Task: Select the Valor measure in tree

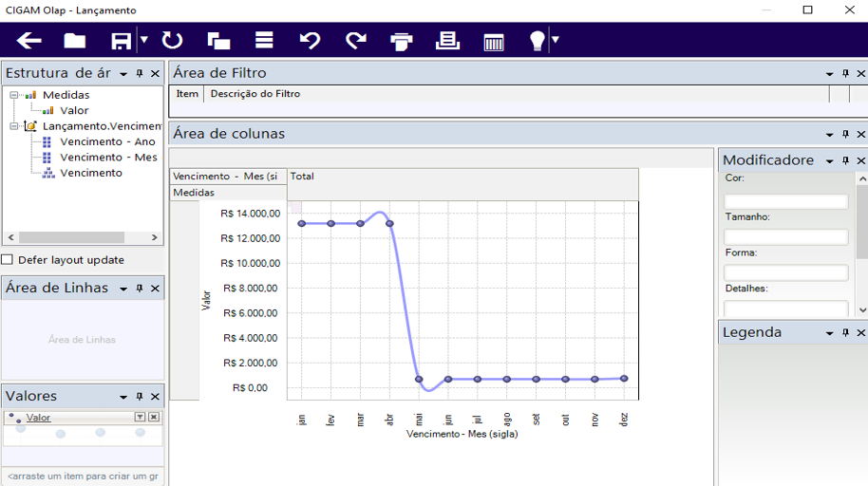Action: pos(74,111)
